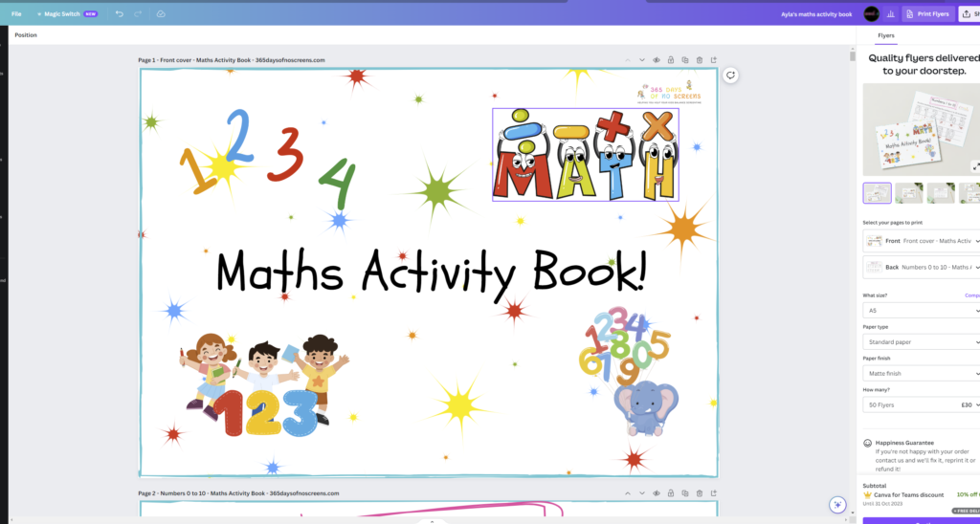Hide Page 2 with the eye icon
Screen dimensions: 980x524
coord(657,493)
